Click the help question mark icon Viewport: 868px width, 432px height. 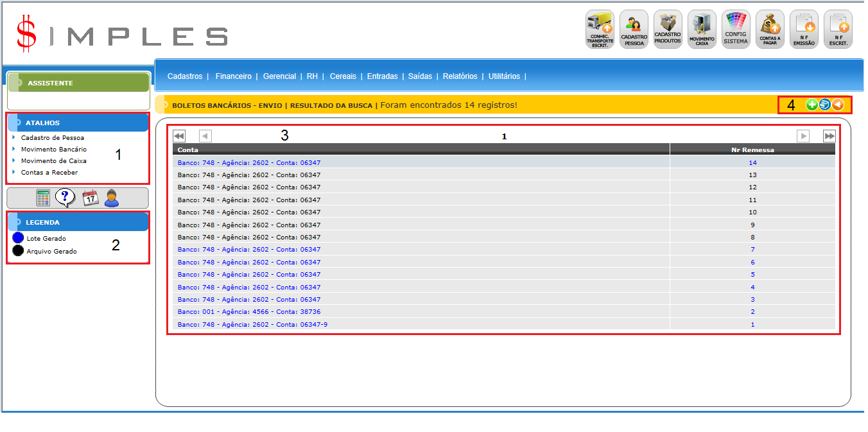pyautogui.click(x=65, y=198)
